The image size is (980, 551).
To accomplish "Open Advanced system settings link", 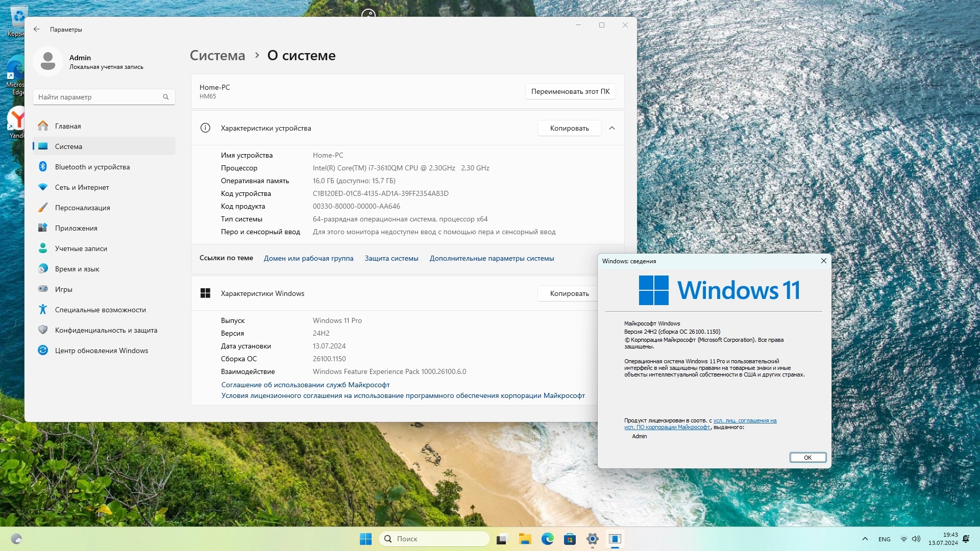I will pyautogui.click(x=492, y=258).
